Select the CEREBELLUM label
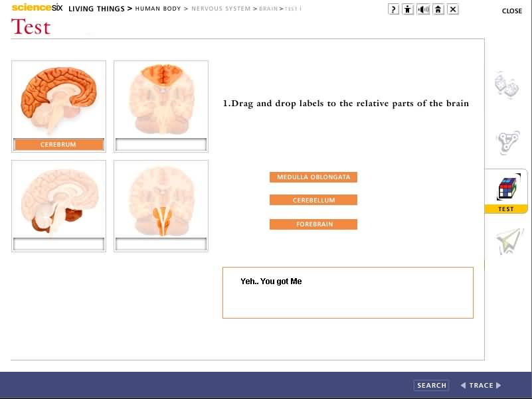 (x=313, y=200)
